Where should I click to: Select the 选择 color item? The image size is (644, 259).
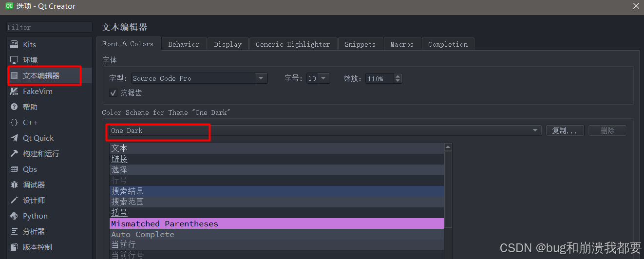[277, 169]
